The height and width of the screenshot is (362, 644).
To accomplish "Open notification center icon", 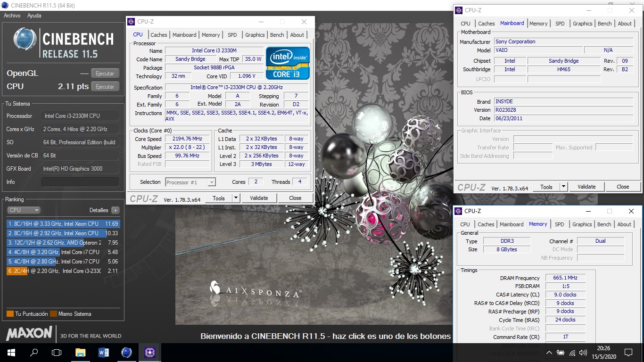I will tap(628, 353).
